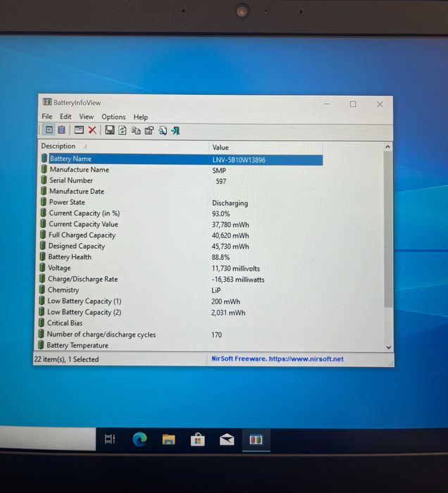Image resolution: width=448 pixels, height=493 pixels.
Task: Click the scrollbar down arrow
Action: (x=389, y=347)
